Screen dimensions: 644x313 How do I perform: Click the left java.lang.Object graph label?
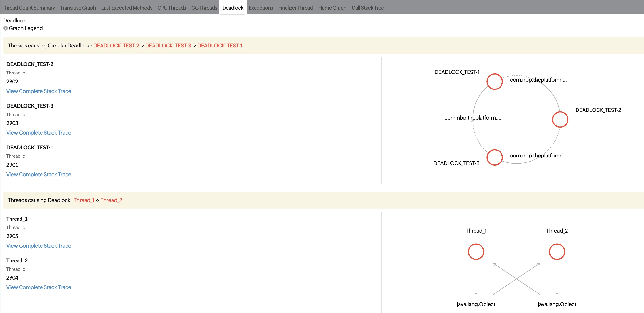click(x=475, y=304)
